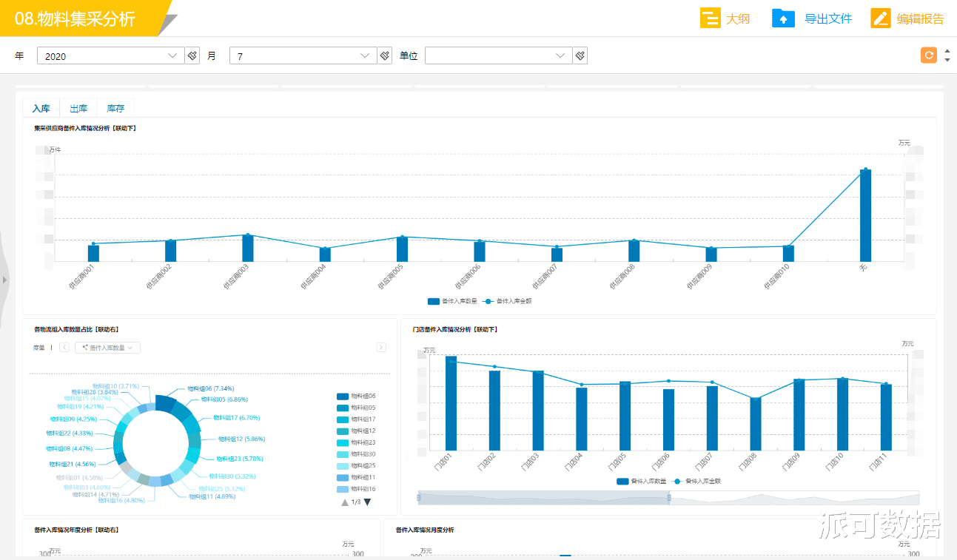Screen dimensions: 957x560
Task: Click the orange refresh icon
Action: [928, 55]
